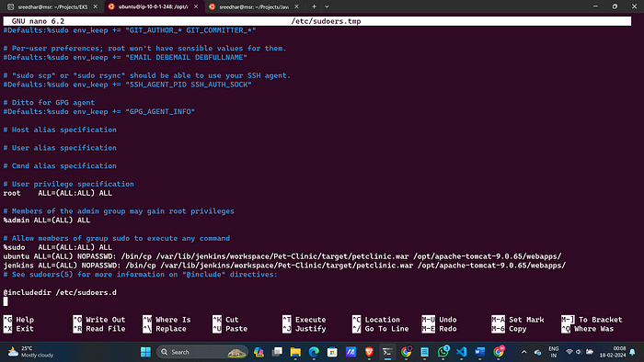Click the nano '^R Read File' shortcut
Viewport: 644px width, 362px height.
(x=99, y=328)
